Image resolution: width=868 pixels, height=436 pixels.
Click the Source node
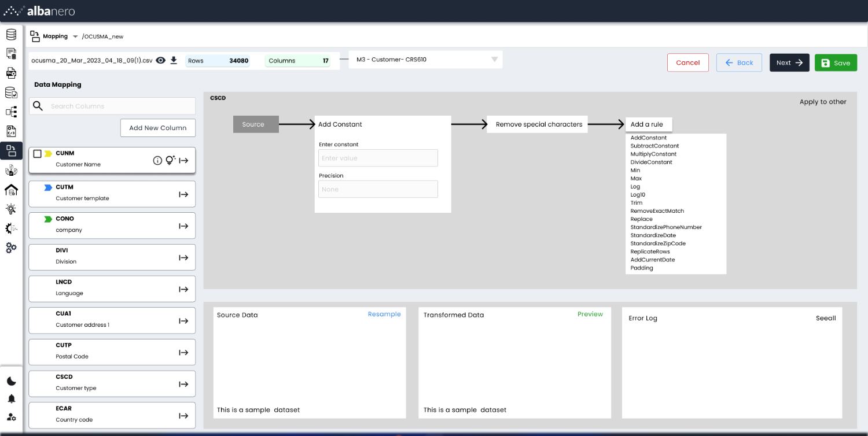tap(256, 124)
